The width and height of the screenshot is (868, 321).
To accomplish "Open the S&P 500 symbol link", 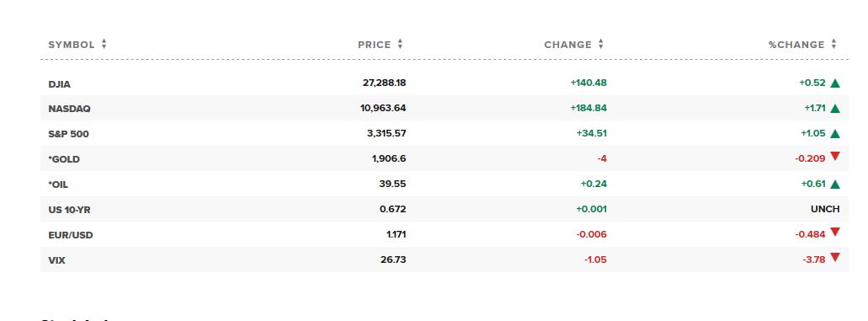I will click(69, 134).
